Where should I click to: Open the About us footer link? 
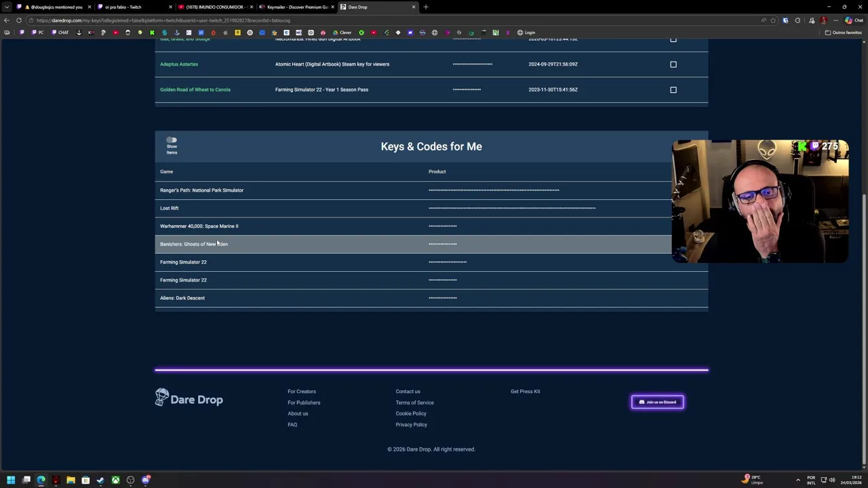point(298,413)
